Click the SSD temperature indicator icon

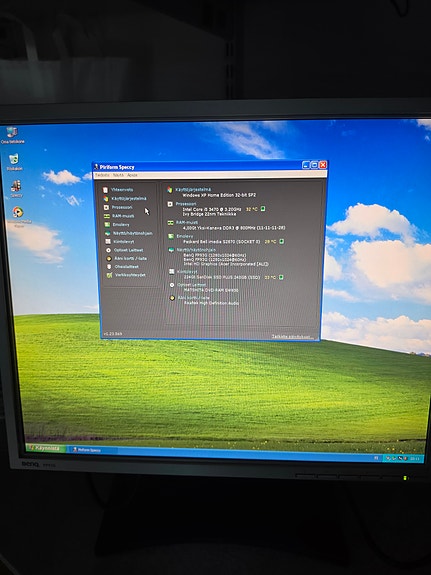pyautogui.click(x=281, y=277)
